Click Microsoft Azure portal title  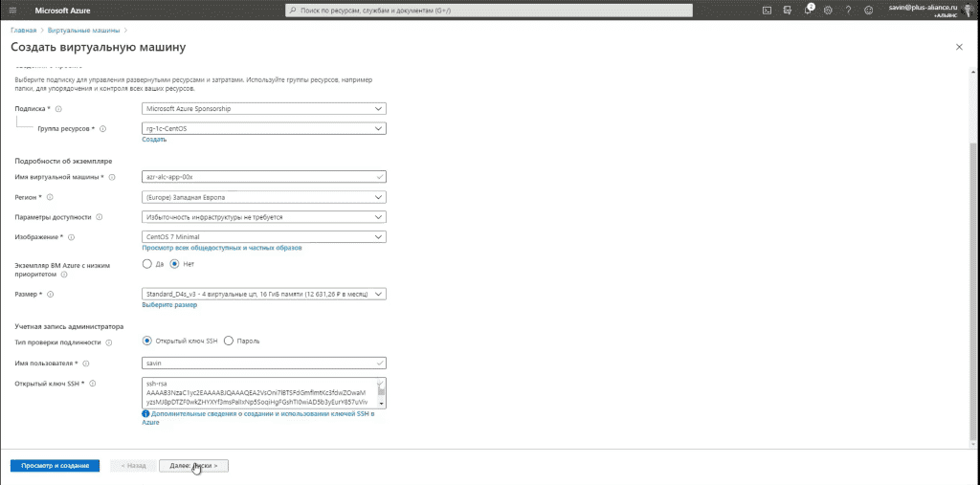click(x=62, y=11)
